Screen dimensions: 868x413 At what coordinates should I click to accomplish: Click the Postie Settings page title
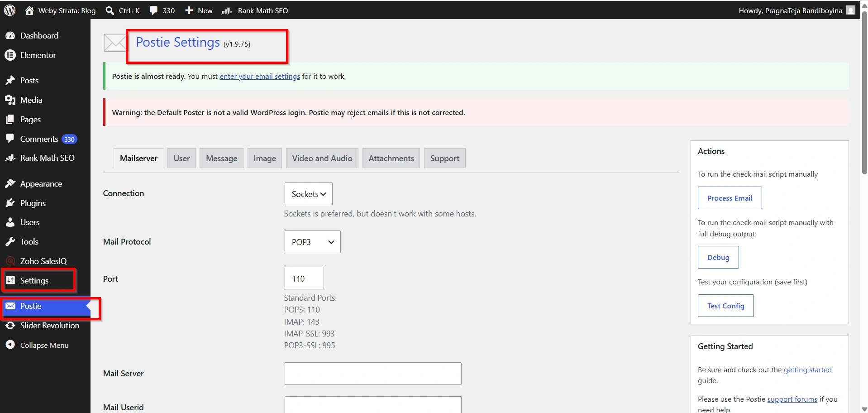[x=178, y=42]
